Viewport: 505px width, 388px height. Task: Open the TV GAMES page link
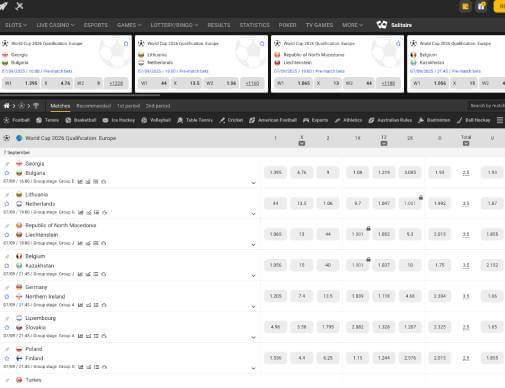pyautogui.click(x=319, y=25)
